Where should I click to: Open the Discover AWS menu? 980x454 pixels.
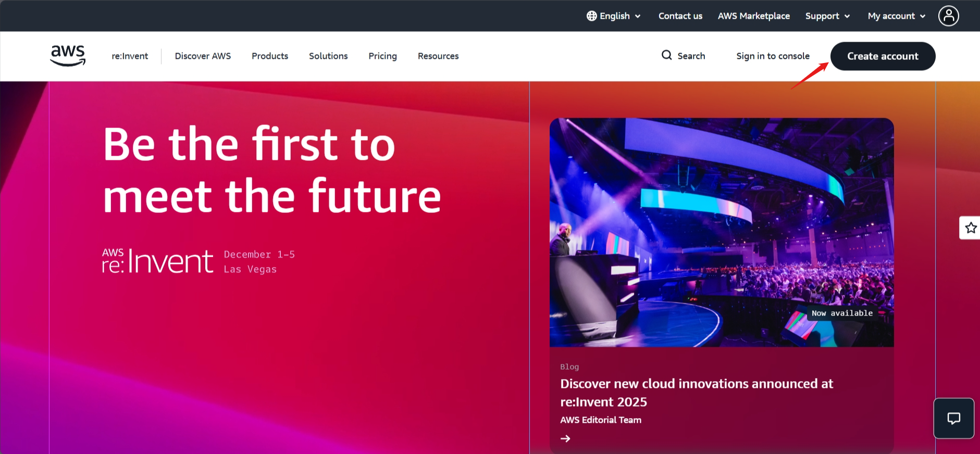coord(203,56)
